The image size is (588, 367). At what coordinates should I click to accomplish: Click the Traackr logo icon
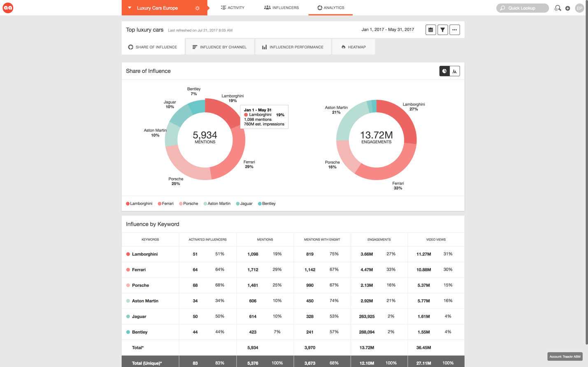click(x=8, y=8)
